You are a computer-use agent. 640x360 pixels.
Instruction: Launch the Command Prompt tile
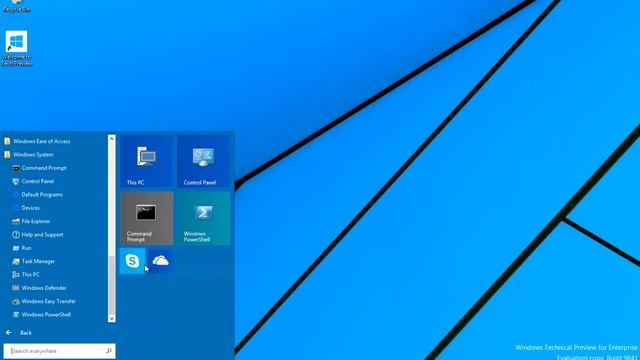tap(147, 218)
